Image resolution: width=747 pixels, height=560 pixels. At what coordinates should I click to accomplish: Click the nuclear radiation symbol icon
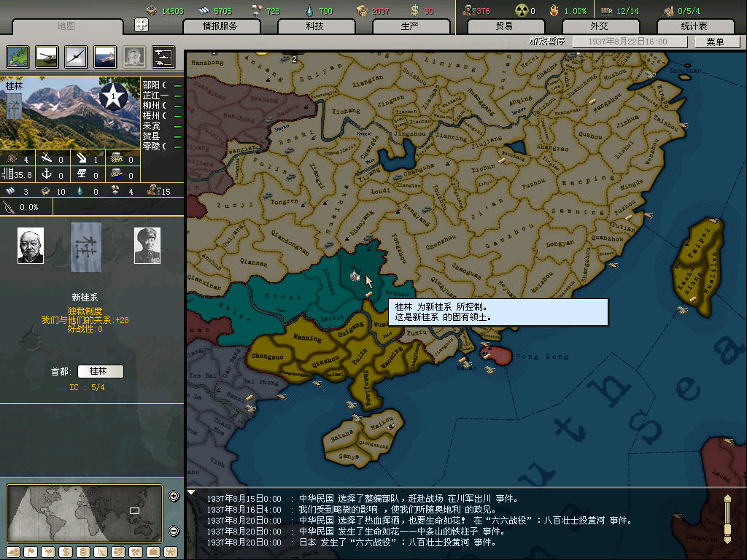click(x=522, y=10)
